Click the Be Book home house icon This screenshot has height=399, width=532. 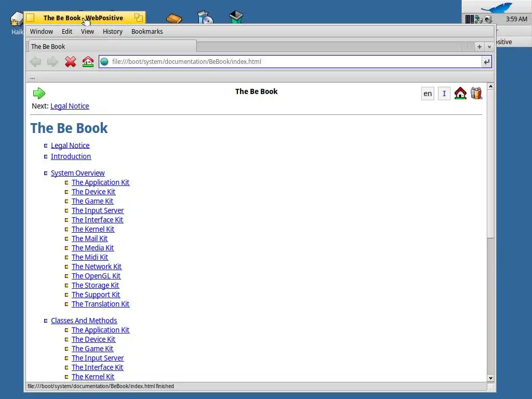tap(460, 94)
